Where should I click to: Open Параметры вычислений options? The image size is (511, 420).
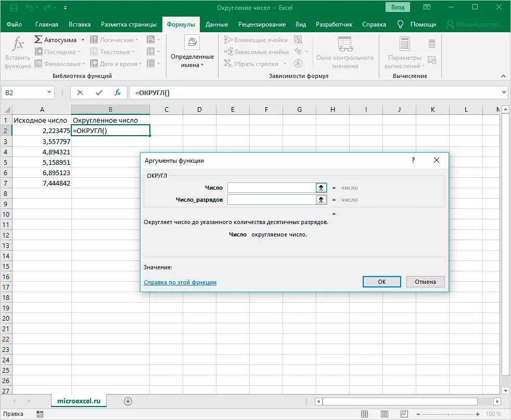[404, 52]
